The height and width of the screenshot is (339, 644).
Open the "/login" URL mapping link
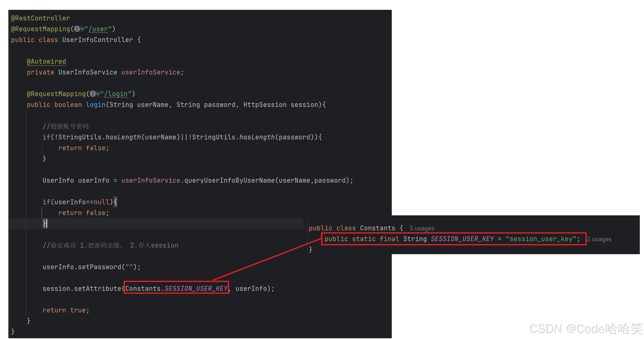[116, 94]
